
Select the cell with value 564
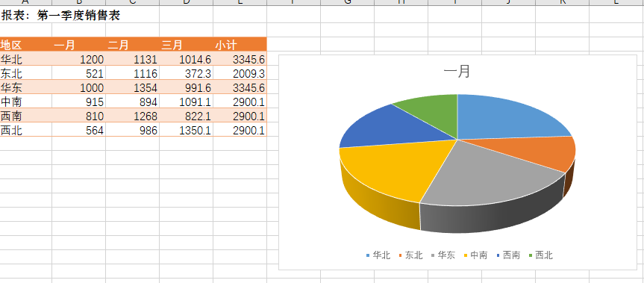pyautogui.click(x=79, y=130)
